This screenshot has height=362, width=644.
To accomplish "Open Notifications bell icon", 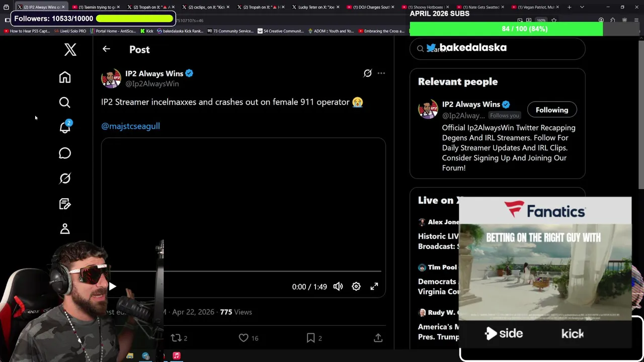I will pos(65,127).
